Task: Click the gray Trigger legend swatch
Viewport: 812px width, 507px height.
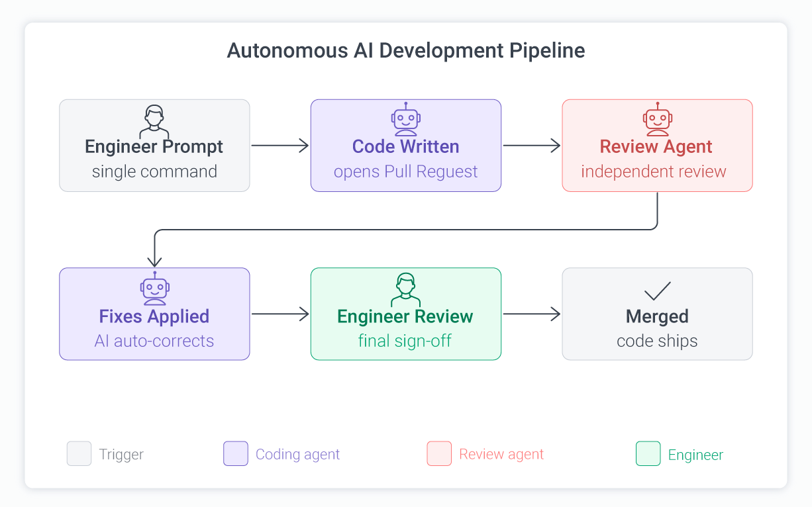Action: pos(79,454)
